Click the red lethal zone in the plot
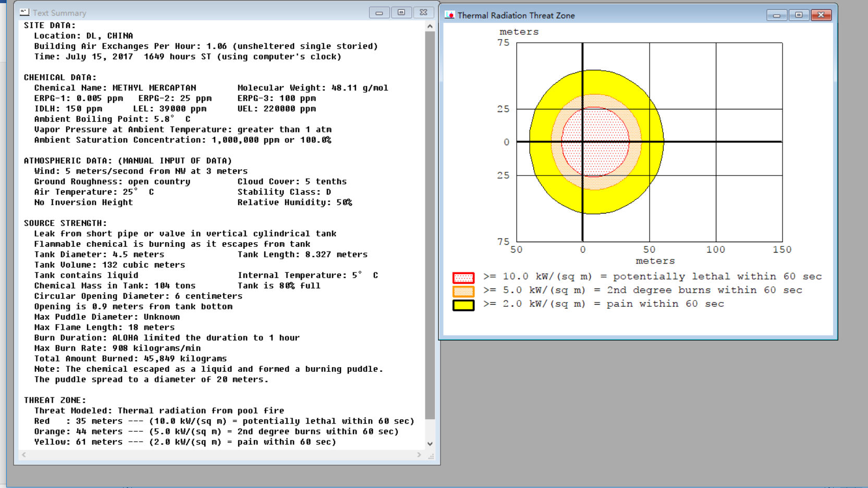The width and height of the screenshot is (868, 488). [595, 142]
